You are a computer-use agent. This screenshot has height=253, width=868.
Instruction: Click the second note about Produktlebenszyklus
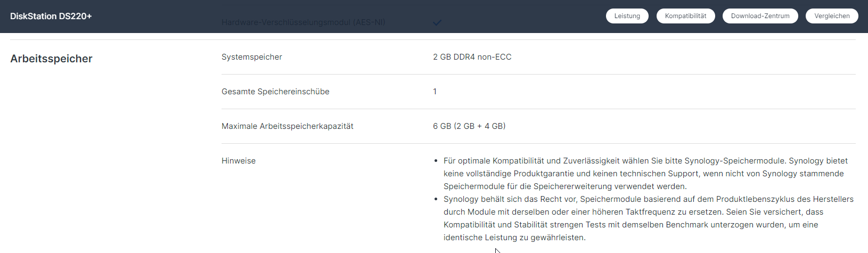[x=649, y=218]
